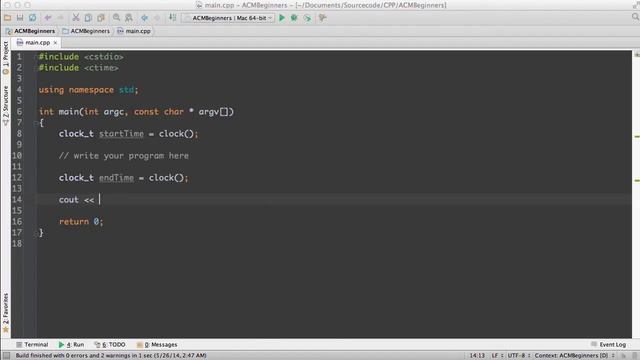640x360 pixels.
Task: Click the Synchronize refresh toolbar icon
Action: pyautogui.click(x=32, y=18)
